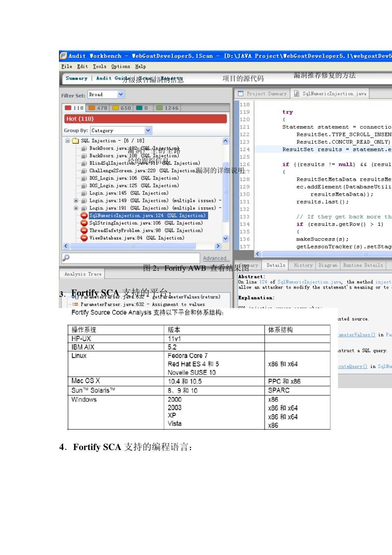
Task: Switch to the Analysis Trace tab
Action: (x=83, y=274)
